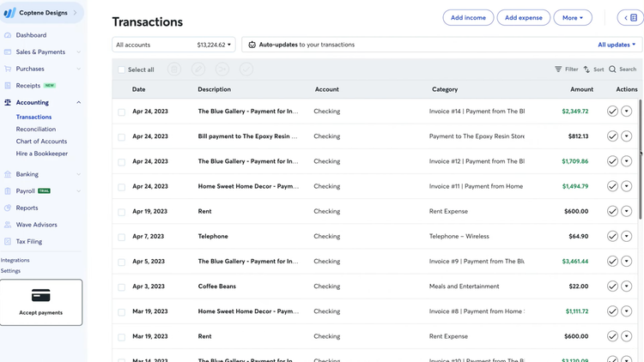Image resolution: width=644 pixels, height=362 pixels.
Task: Open the Integrations link
Action: point(15,260)
